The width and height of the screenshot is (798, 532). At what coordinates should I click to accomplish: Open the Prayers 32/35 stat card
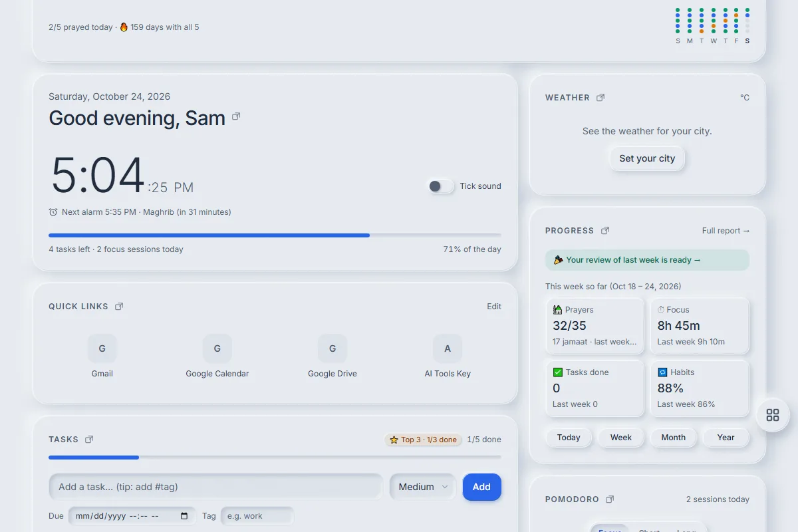(x=595, y=326)
